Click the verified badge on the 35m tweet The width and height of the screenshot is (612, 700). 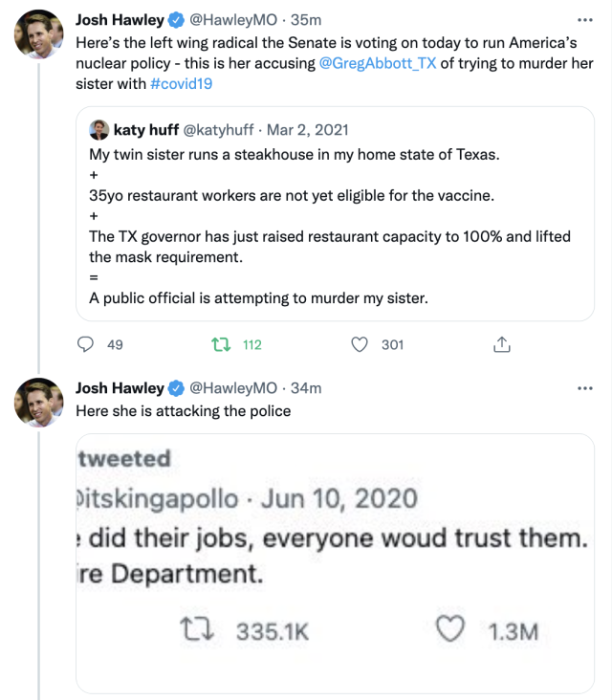177,20
